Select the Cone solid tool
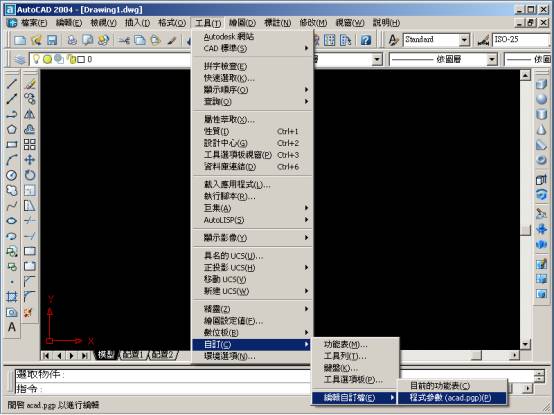554x415 pixels. [541, 129]
